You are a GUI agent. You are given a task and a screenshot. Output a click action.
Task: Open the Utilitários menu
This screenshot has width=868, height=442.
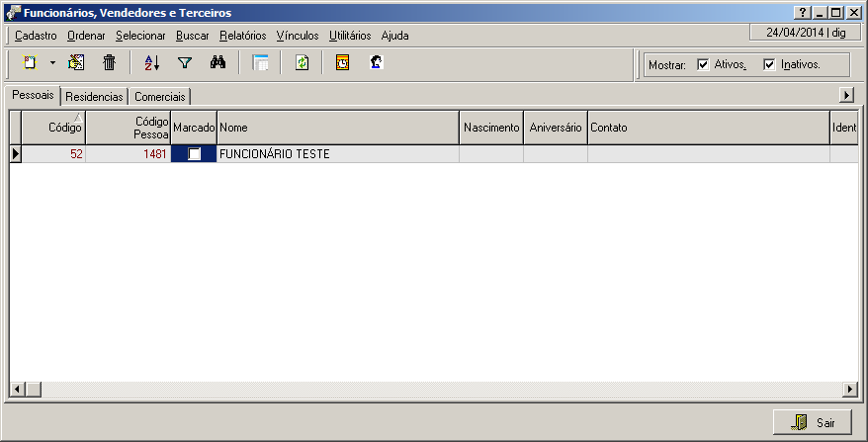coord(350,36)
